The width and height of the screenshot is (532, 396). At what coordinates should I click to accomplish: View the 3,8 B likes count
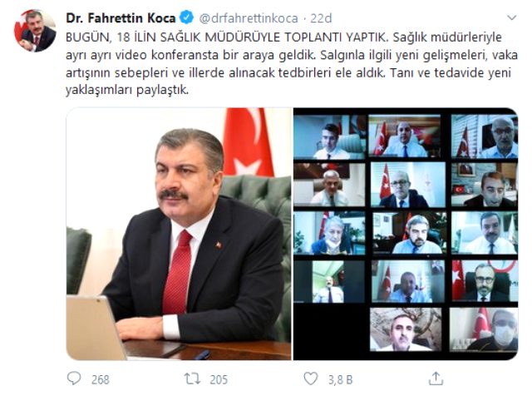(340, 379)
